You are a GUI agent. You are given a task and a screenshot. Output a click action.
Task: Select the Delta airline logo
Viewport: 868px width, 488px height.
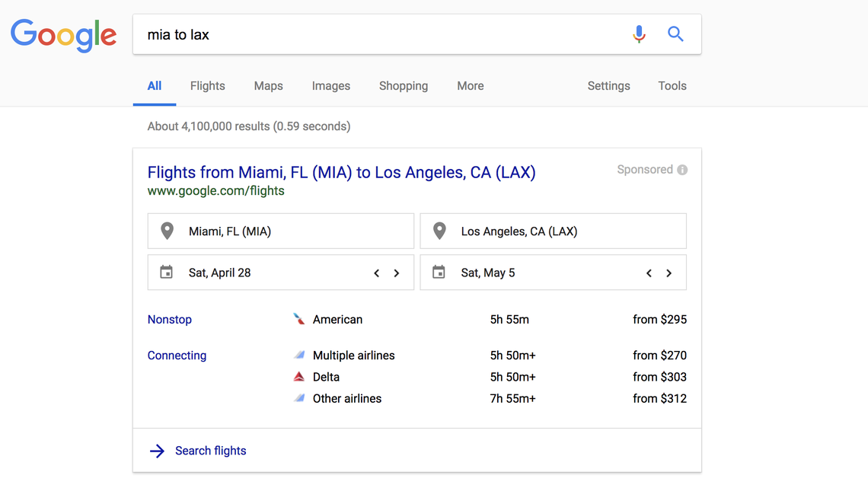[x=298, y=376]
